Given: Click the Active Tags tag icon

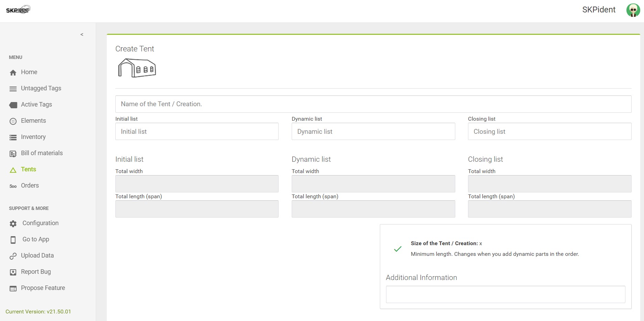Looking at the screenshot, I should tap(13, 105).
